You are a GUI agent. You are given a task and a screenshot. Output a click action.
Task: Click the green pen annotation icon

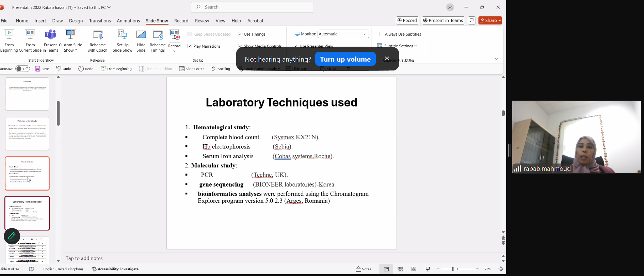(x=12, y=236)
